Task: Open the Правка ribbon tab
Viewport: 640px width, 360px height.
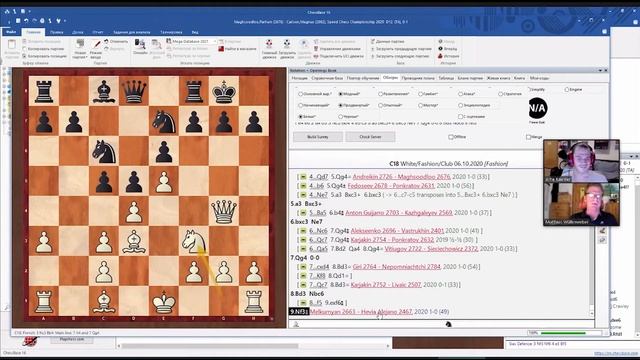Action: tap(57, 32)
